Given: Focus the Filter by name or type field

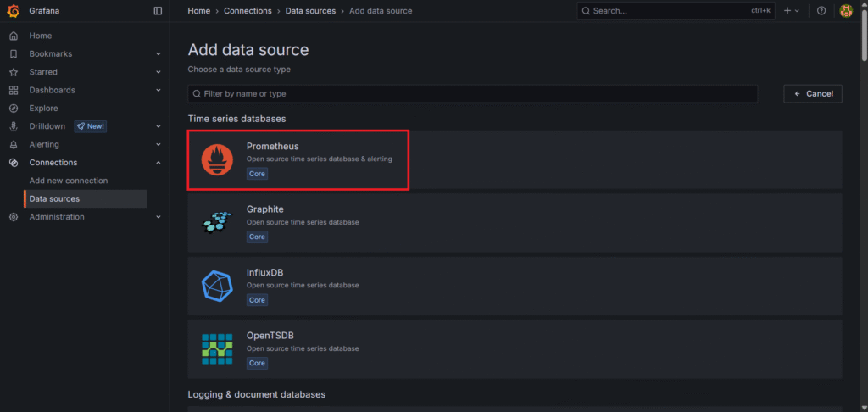Looking at the screenshot, I should [x=472, y=93].
